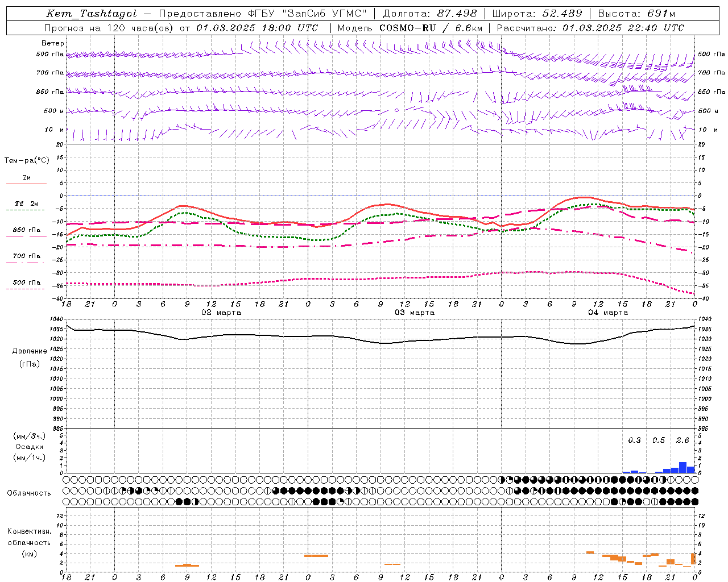Click the 02 марта date label
Image resolution: width=728 pixels, height=582 pixels.
pyautogui.click(x=221, y=313)
